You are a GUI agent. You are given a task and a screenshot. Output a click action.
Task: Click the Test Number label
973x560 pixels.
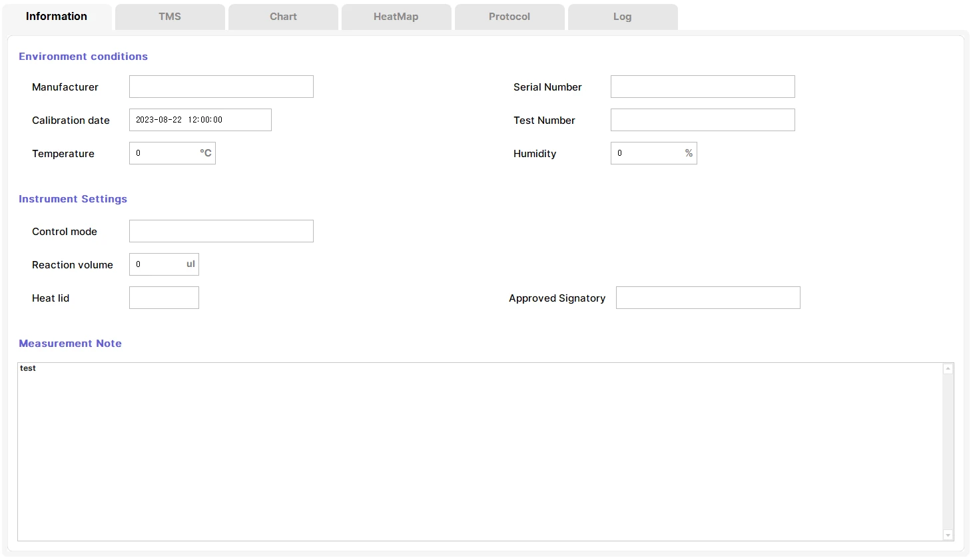click(x=544, y=121)
